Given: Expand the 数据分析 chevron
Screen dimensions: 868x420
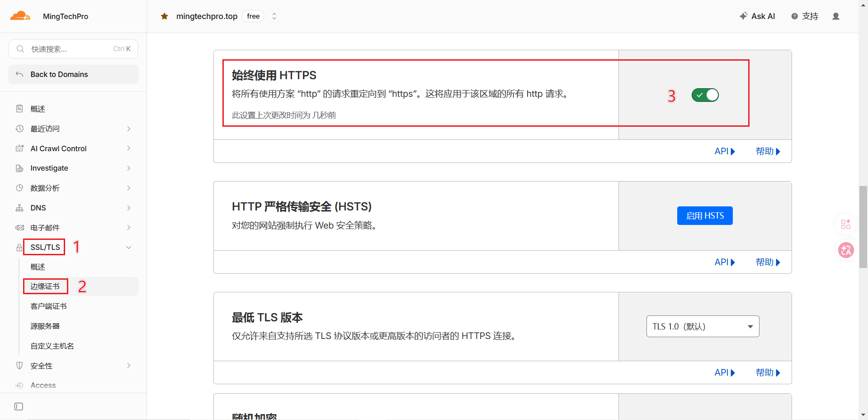Looking at the screenshot, I should [129, 188].
